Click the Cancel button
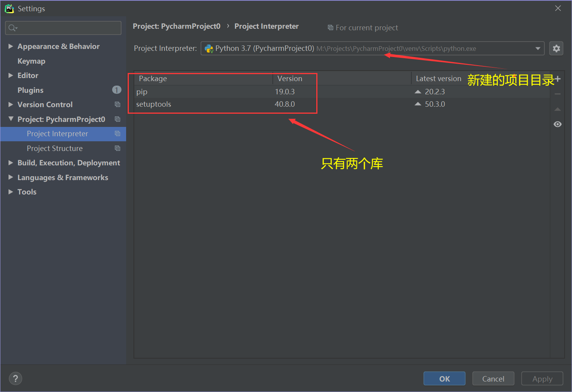572x392 pixels. (x=493, y=378)
